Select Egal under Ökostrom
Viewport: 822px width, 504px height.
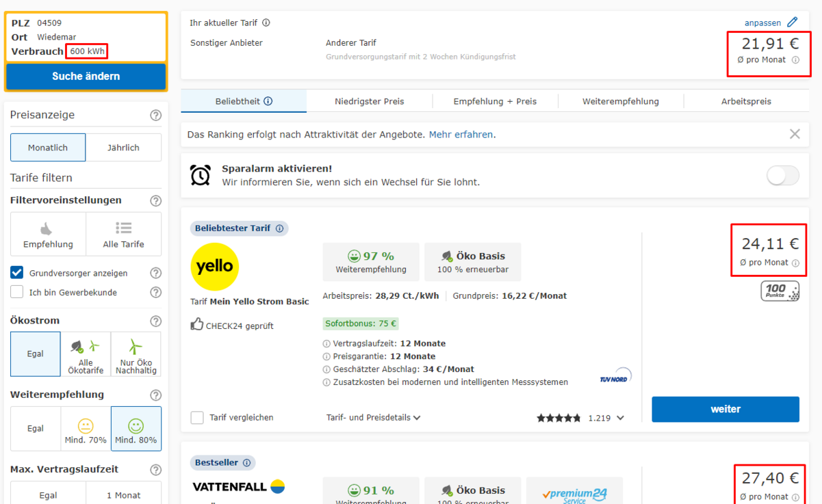click(x=36, y=354)
